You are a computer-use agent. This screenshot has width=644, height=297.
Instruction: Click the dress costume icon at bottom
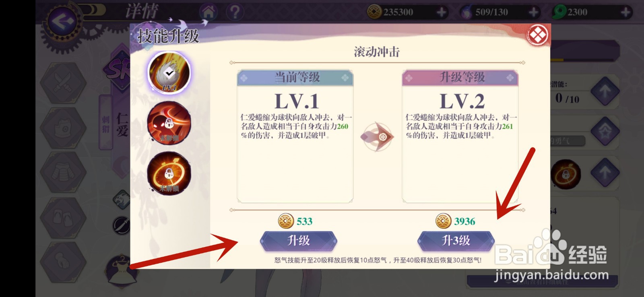click(121, 271)
